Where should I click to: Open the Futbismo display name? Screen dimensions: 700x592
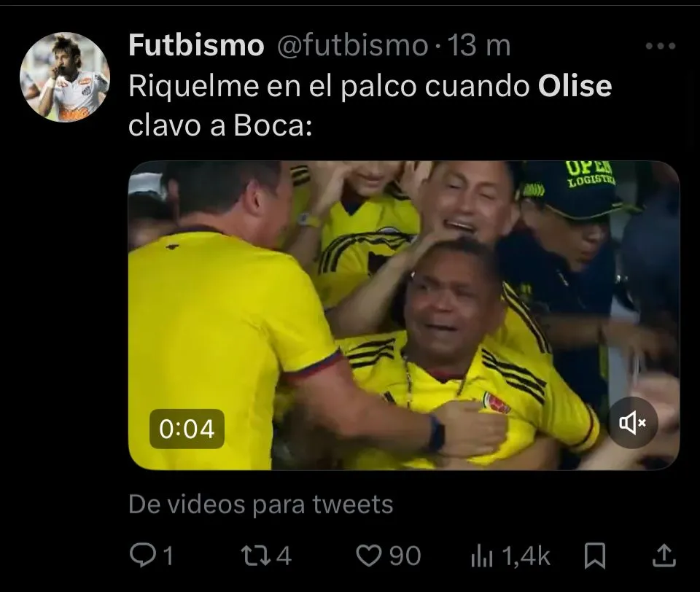[x=196, y=45]
